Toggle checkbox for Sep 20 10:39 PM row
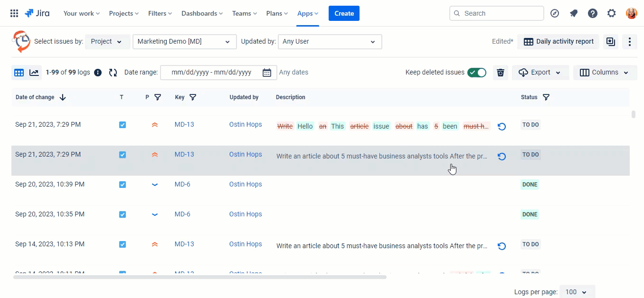The image size is (644, 298). coord(123,185)
